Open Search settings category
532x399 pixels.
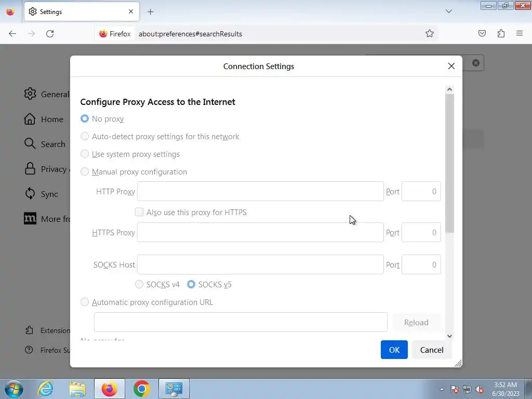point(45,144)
